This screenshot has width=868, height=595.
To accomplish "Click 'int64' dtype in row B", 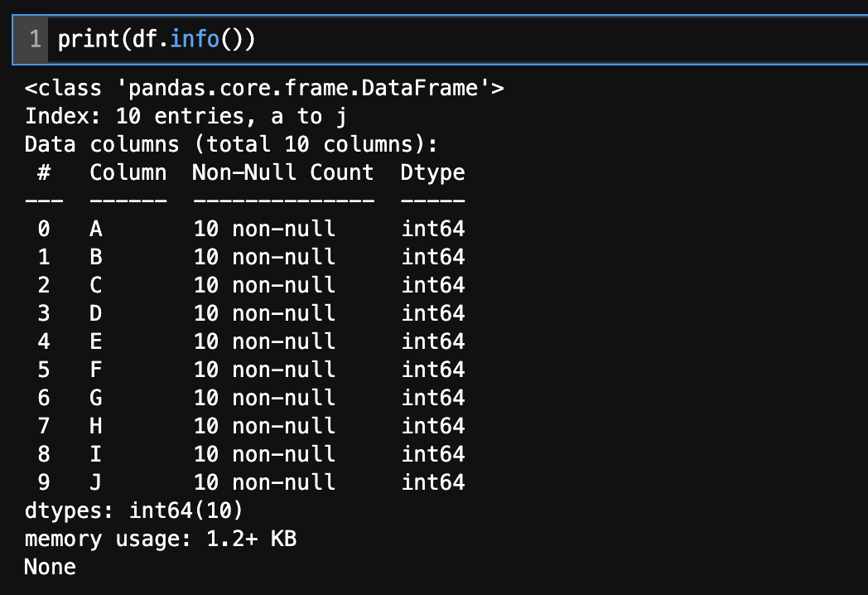I will pyautogui.click(x=433, y=257).
